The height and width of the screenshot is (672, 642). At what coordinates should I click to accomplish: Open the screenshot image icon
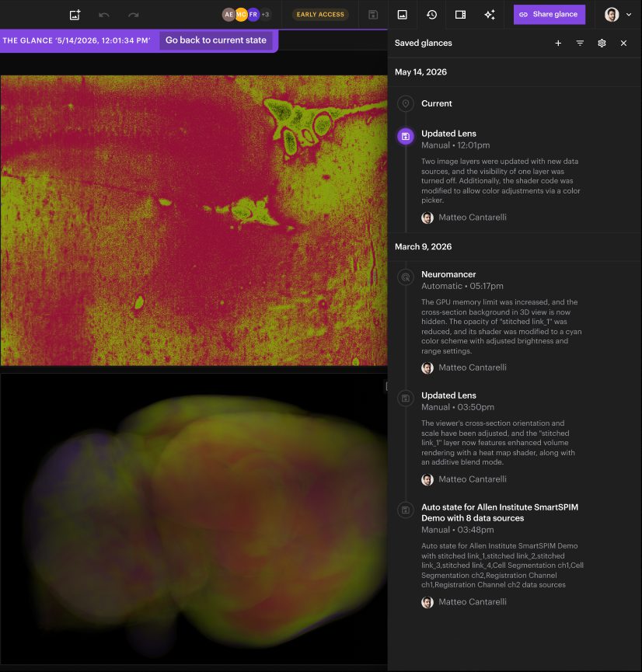pyautogui.click(x=403, y=15)
